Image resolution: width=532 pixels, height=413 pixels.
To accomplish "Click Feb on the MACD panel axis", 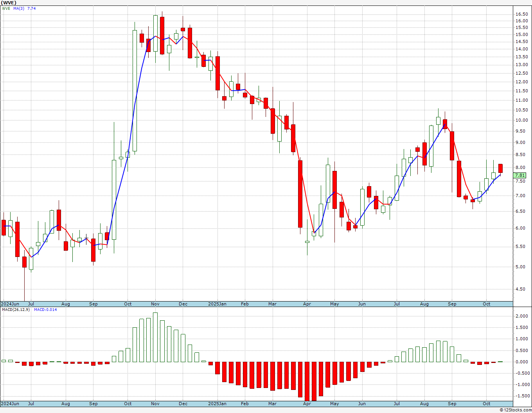I will (x=245, y=404).
